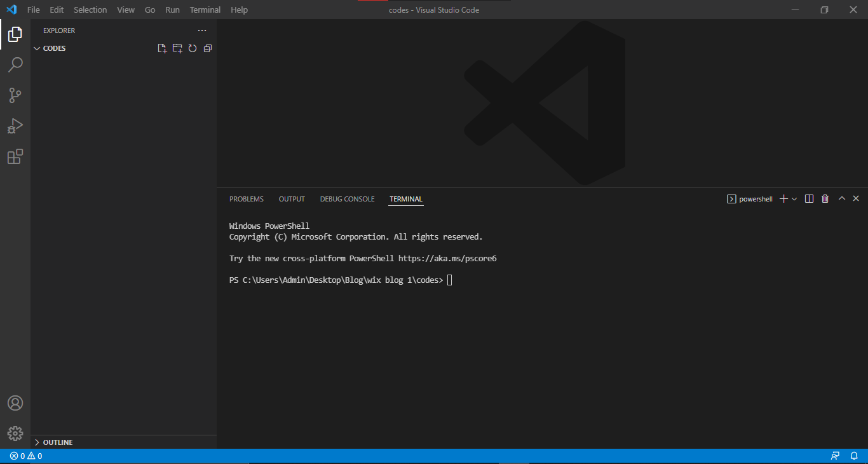Add a new terminal with plus icon
The height and width of the screenshot is (464, 868).
click(x=783, y=199)
